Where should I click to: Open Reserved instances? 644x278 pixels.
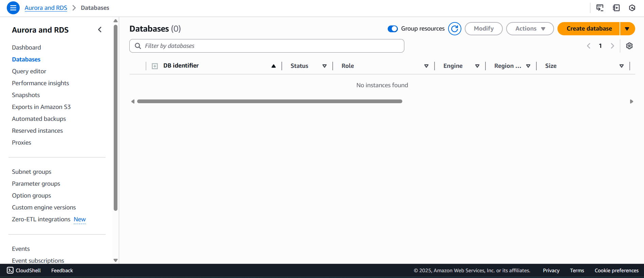coord(37,131)
